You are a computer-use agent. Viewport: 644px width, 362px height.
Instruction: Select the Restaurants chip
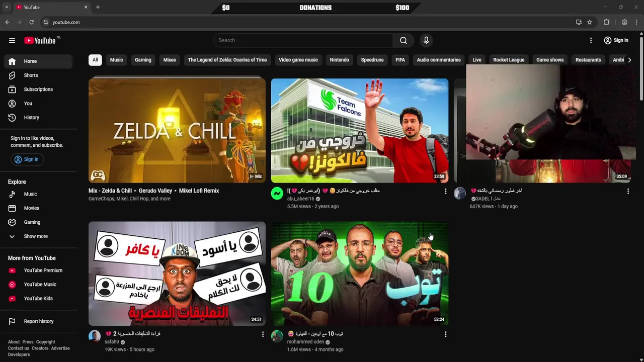(588, 60)
